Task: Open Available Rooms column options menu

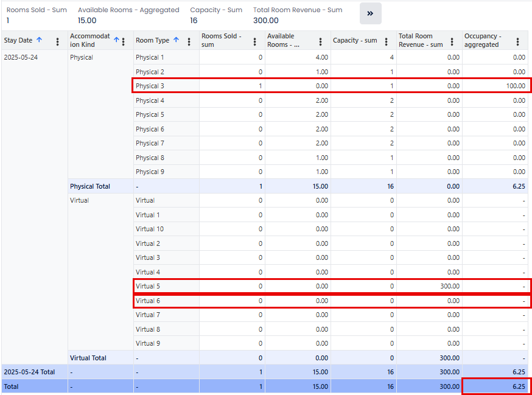Action: [x=321, y=41]
